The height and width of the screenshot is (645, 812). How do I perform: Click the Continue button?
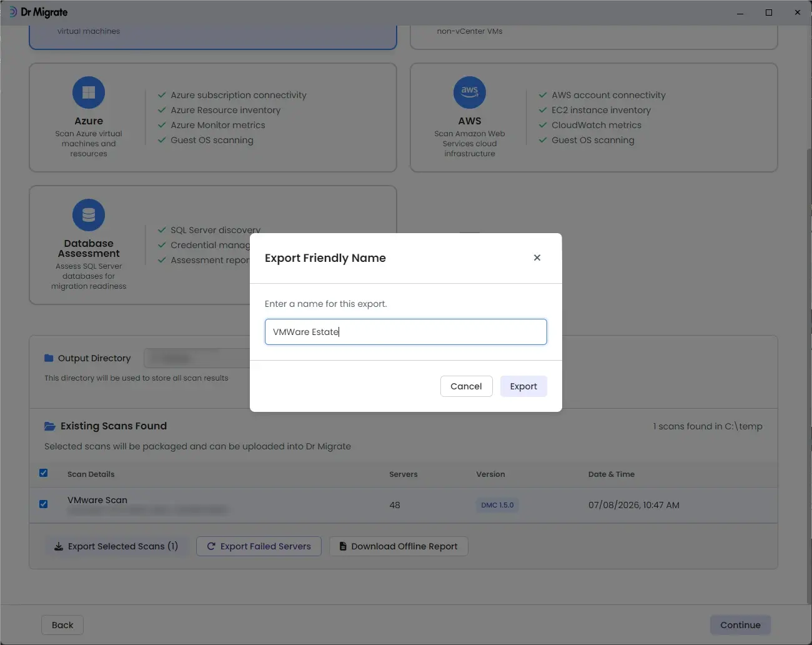pos(740,625)
